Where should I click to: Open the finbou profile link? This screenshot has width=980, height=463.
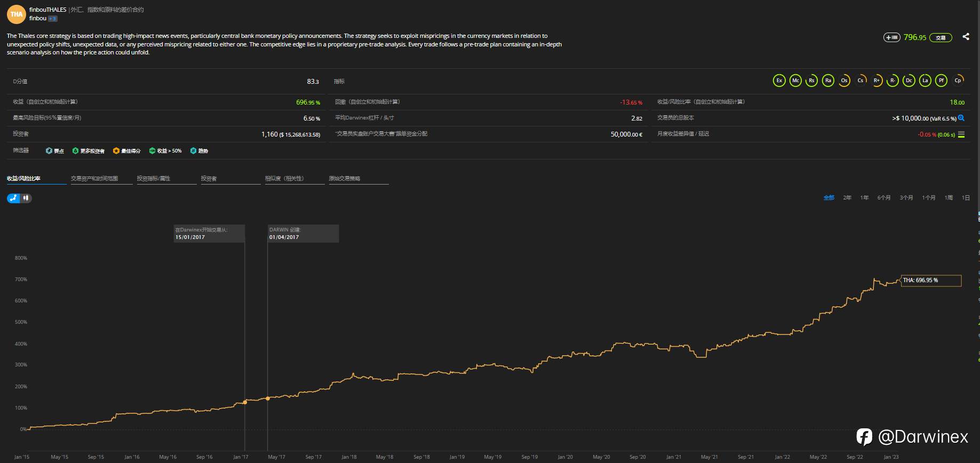[38, 19]
